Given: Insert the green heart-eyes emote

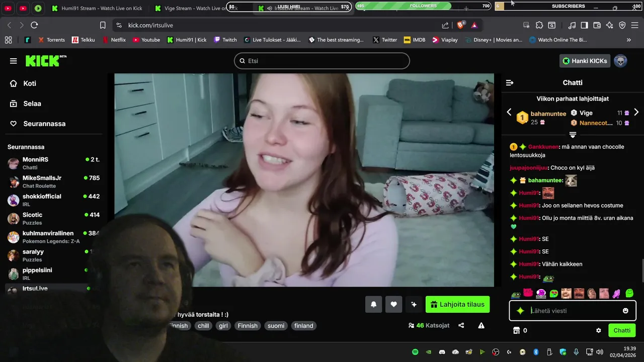Looking at the screenshot, I should [553, 294].
